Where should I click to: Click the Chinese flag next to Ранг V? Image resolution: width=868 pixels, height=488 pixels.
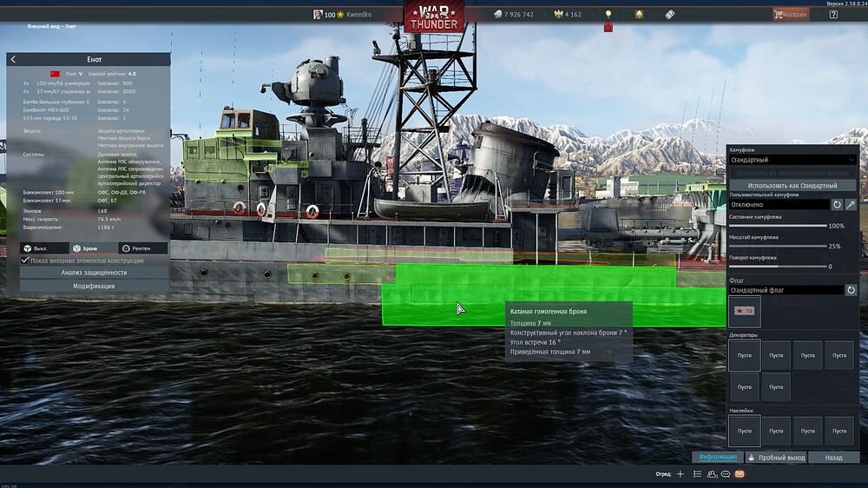(x=55, y=74)
